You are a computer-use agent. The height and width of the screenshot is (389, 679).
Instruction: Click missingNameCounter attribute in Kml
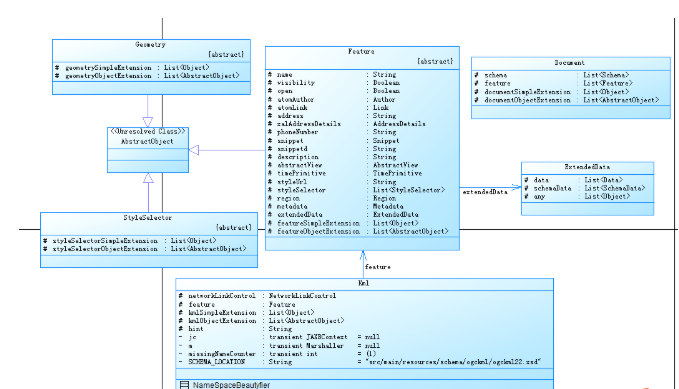coord(277,354)
